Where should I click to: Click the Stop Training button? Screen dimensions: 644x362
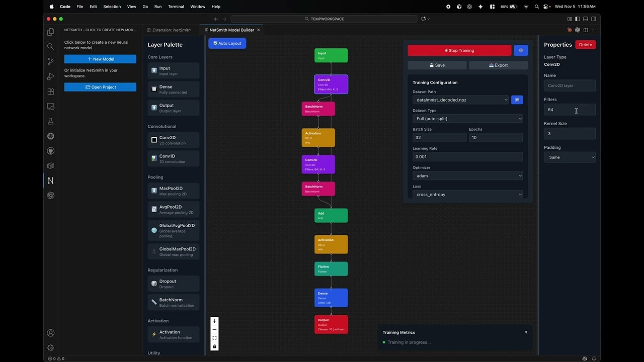point(459,50)
